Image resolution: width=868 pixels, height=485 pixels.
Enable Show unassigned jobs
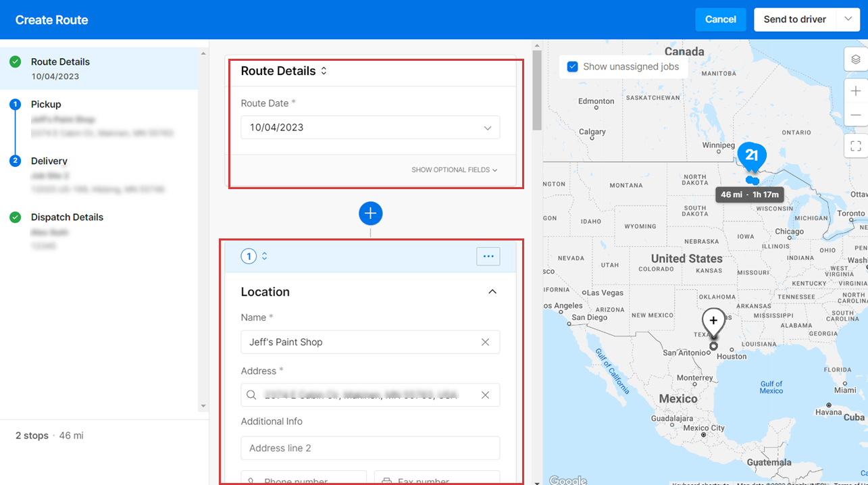[573, 66]
